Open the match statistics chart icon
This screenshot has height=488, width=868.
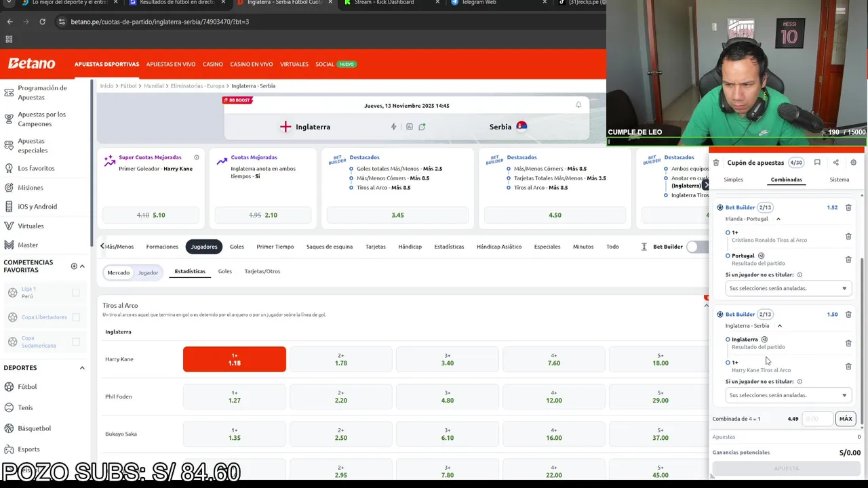(409, 127)
